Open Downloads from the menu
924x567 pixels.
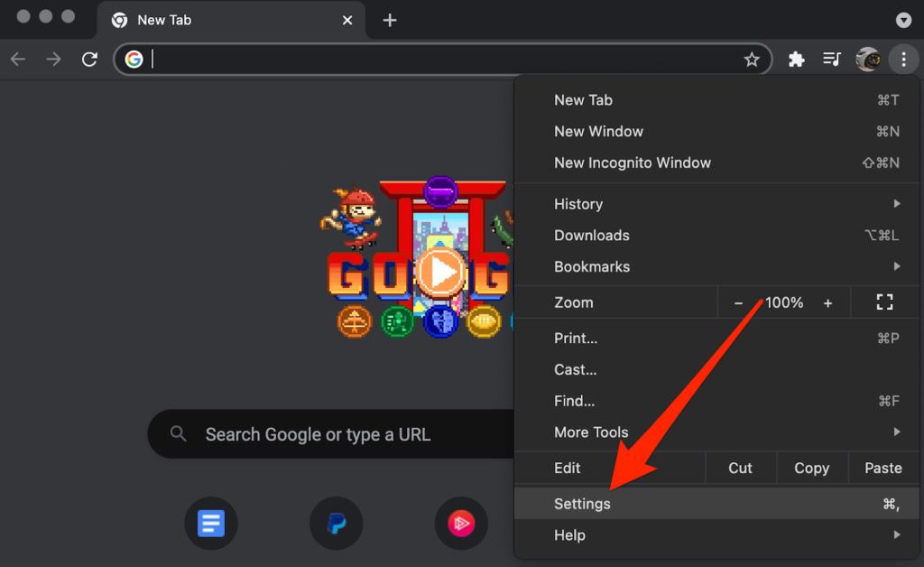point(717,235)
